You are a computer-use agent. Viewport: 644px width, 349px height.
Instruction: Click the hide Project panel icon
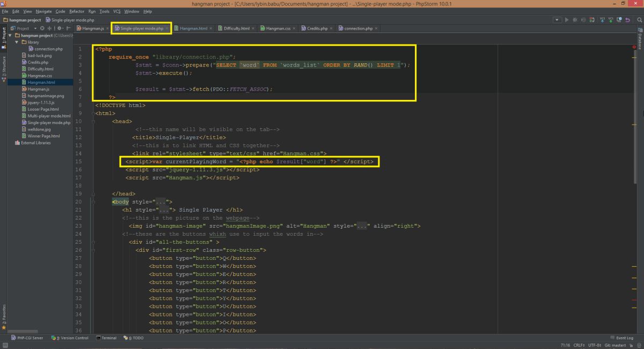point(68,28)
